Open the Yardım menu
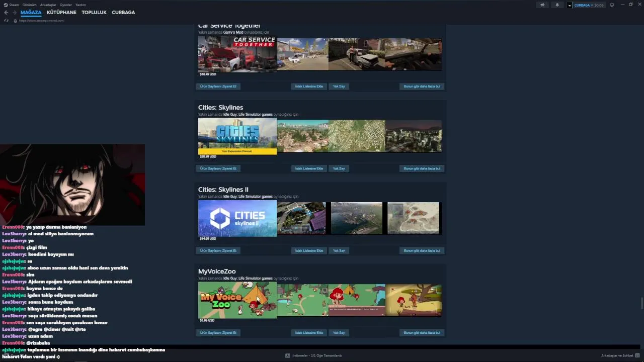 80,5
